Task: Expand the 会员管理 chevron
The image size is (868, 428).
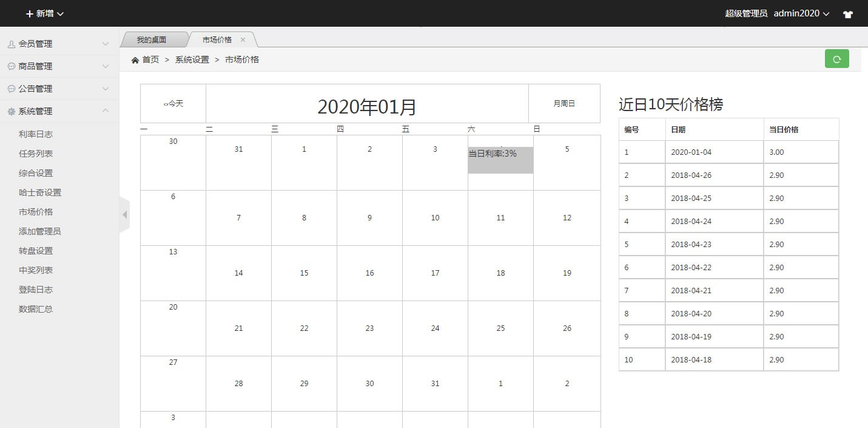Action: (106, 44)
